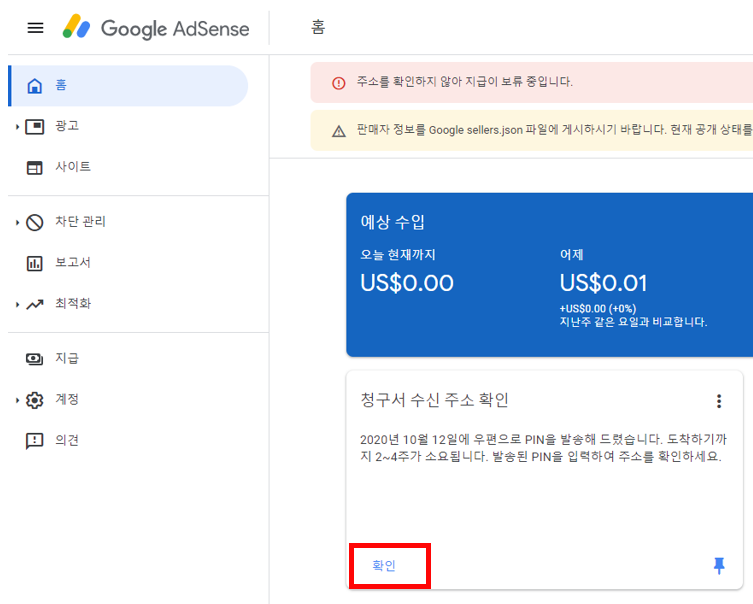Click today's earnings US$0.00
This screenshot has height=604, width=753.
pos(407,283)
